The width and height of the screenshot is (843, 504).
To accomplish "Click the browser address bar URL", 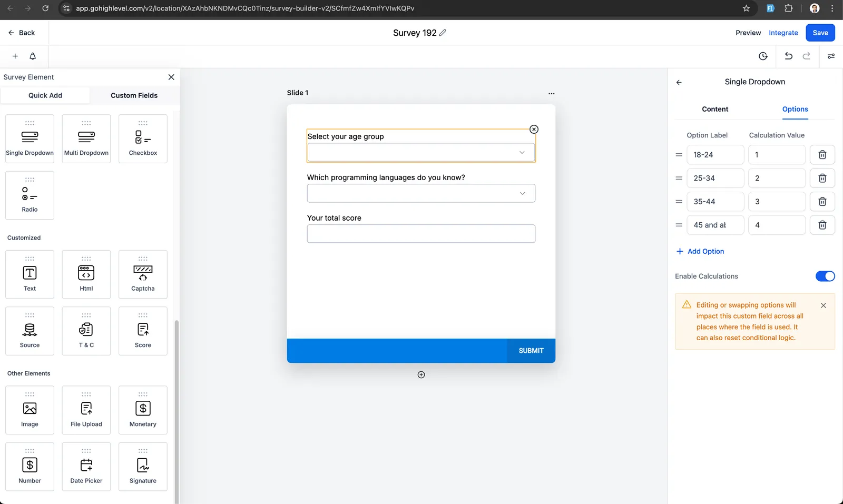I will point(245,8).
